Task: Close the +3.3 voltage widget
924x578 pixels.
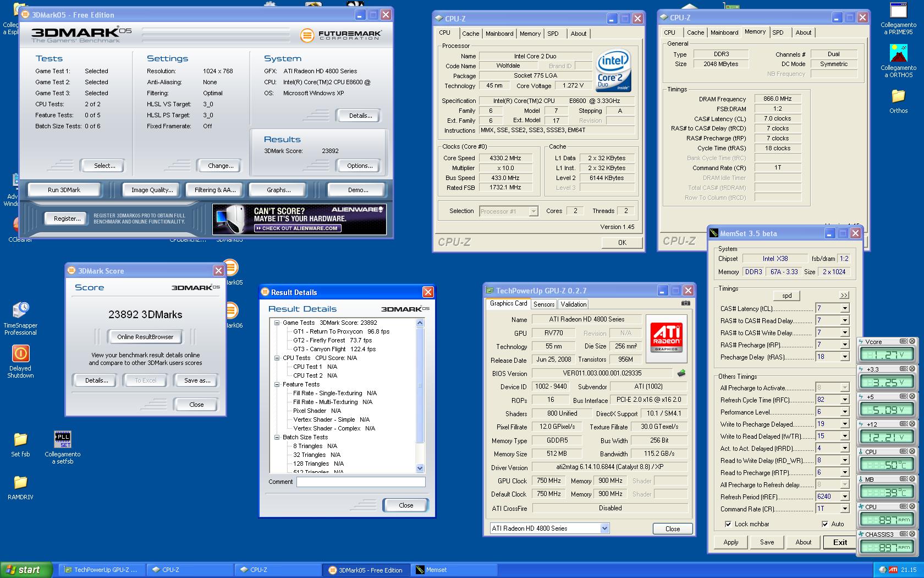Action: tap(912, 369)
